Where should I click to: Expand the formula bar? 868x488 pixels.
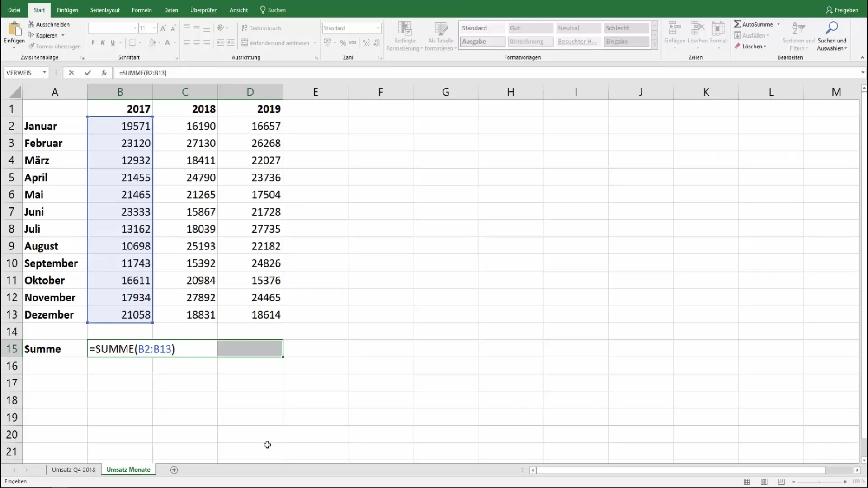click(863, 73)
